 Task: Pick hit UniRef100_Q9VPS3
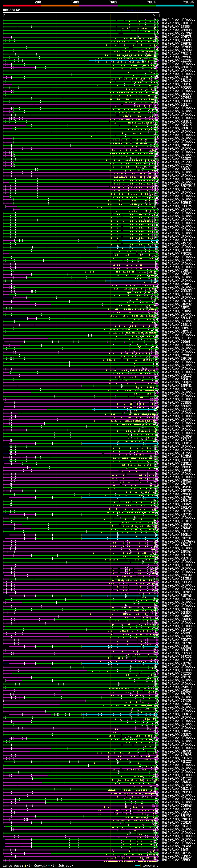177,98
